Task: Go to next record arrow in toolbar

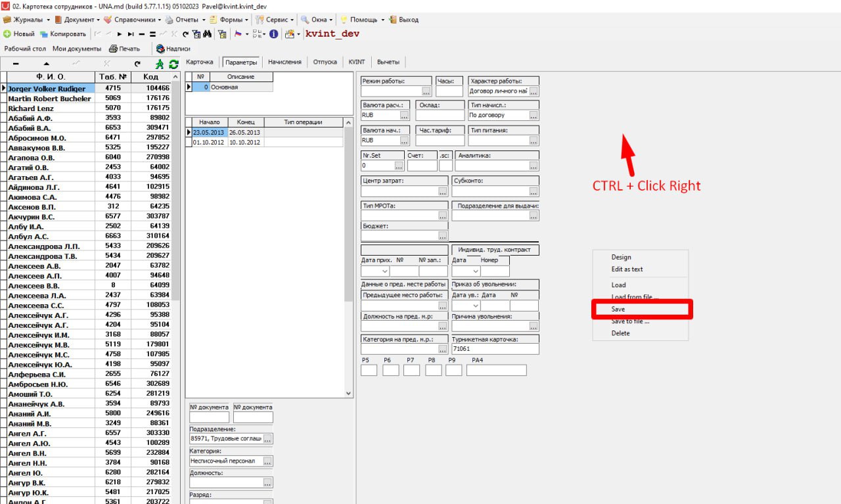Action: pyautogui.click(x=120, y=34)
